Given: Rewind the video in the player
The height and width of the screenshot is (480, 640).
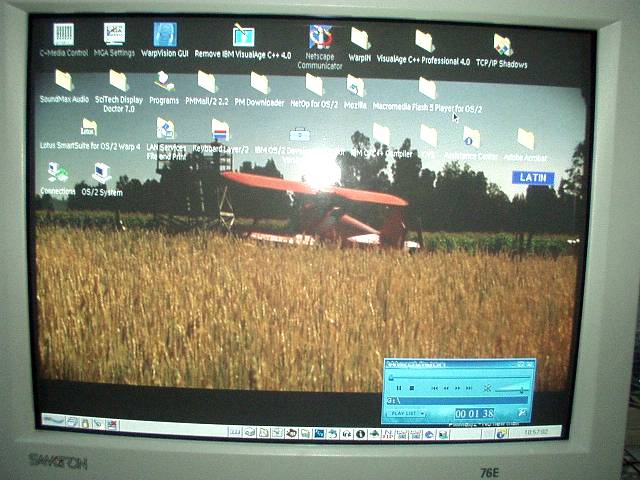Looking at the screenshot, I should tap(446, 388).
